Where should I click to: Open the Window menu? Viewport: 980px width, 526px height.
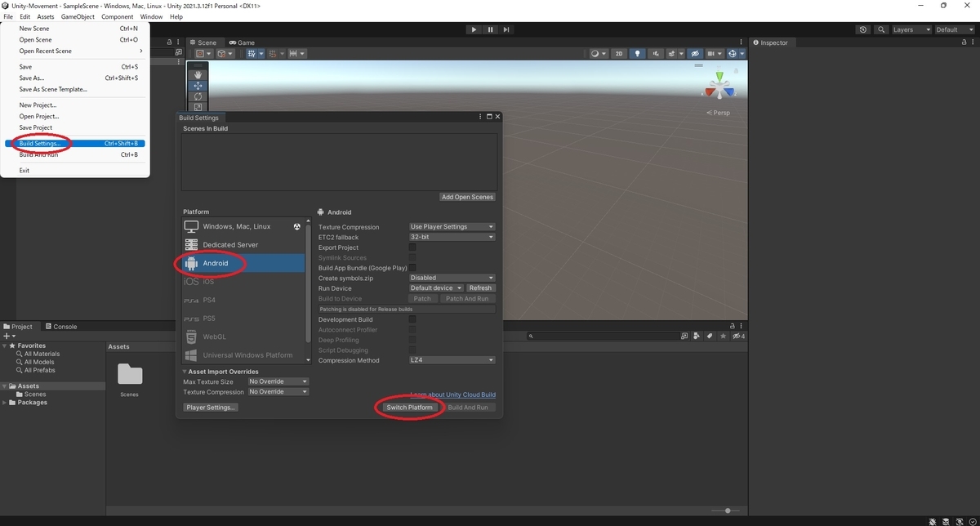coord(151,16)
